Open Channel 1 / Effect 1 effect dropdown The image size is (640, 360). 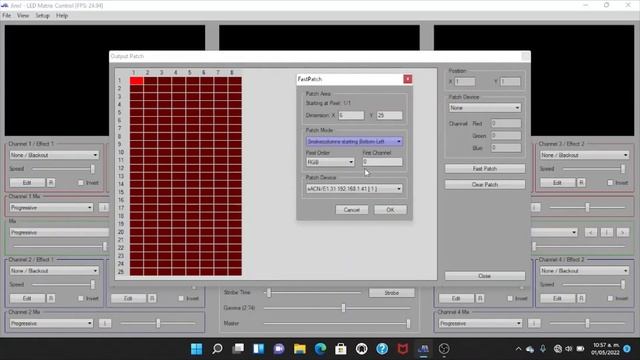[54, 155]
